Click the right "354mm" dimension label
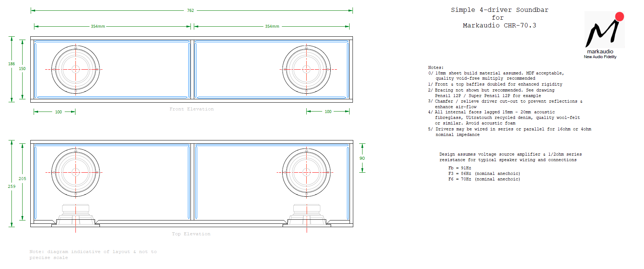The image size is (644, 269). pos(272,26)
